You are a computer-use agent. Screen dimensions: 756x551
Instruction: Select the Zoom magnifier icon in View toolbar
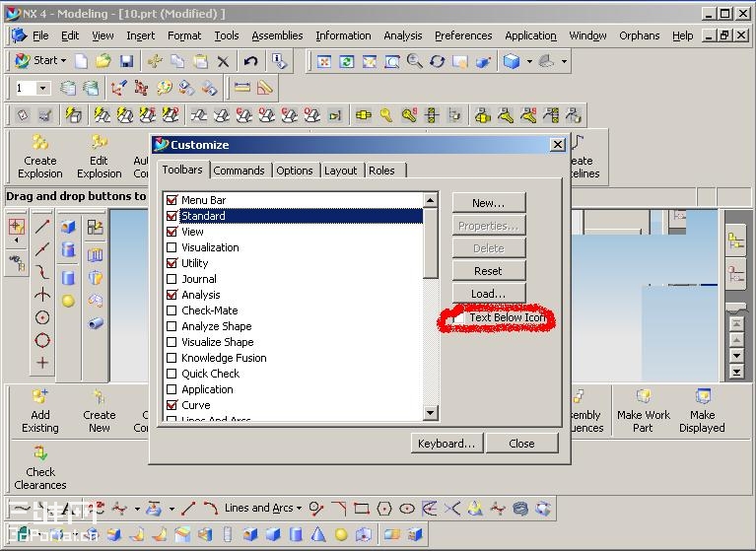[415, 61]
